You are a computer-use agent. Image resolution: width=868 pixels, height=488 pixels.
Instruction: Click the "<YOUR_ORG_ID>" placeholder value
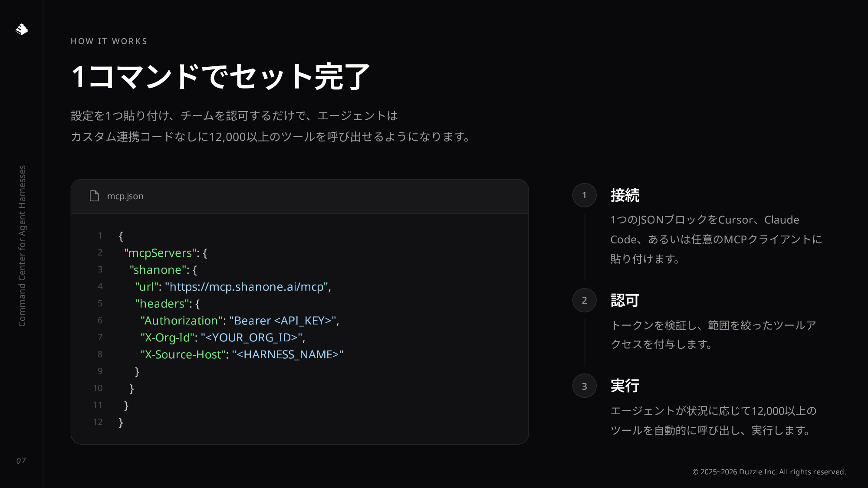point(251,337)
